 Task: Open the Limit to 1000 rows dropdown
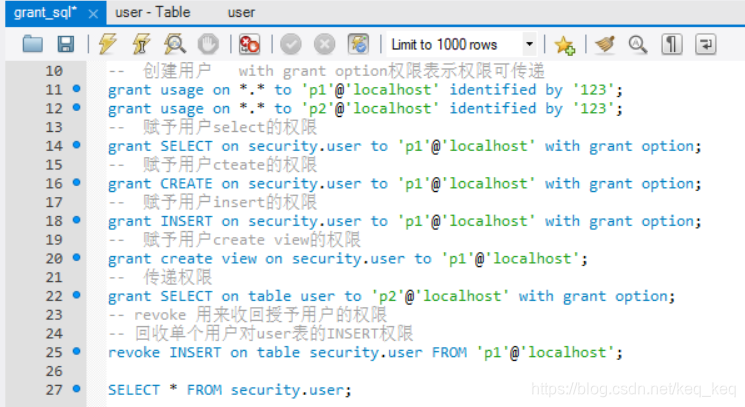pyautogui.click(x=462, y=45)
